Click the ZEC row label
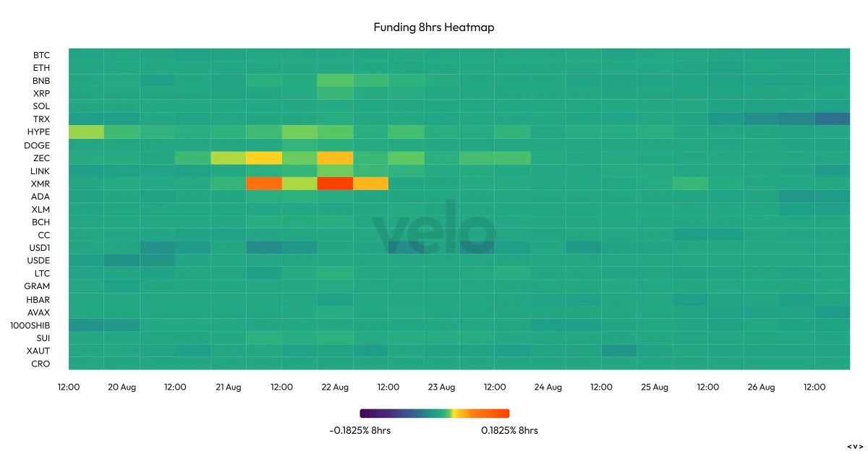 click(41, 158)
